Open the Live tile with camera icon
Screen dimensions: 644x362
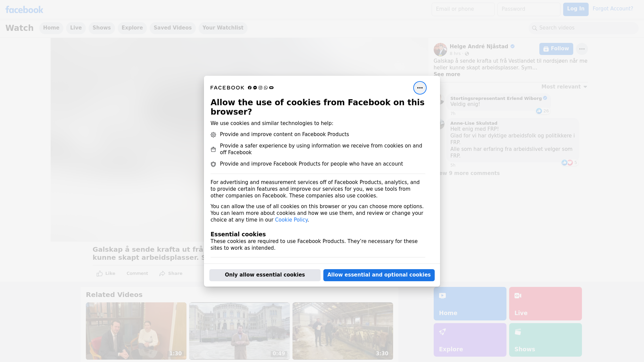click(x=545, y=303)
